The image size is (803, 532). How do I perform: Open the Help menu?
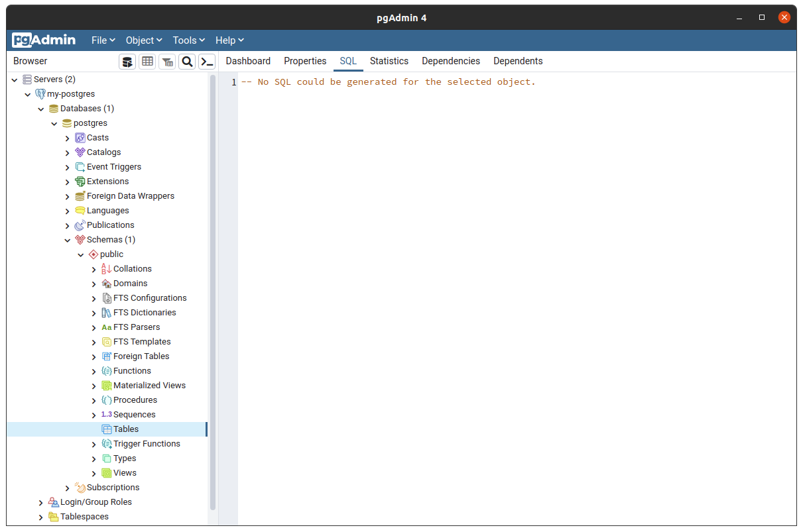pos(230,40)
